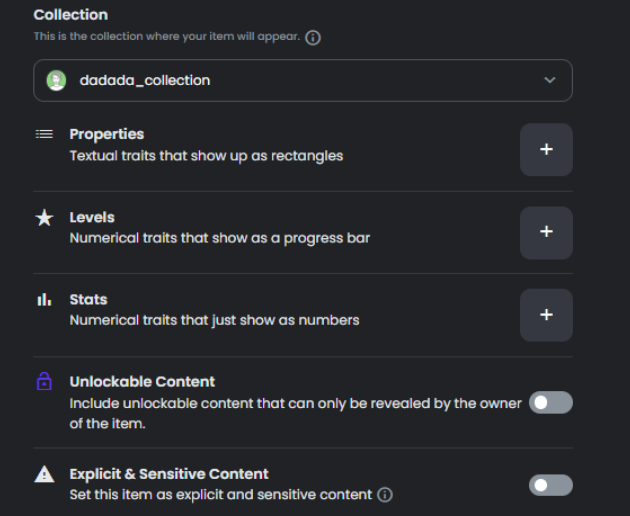Click the Explicit Content warning triangle icon
The height and width of the screenshot is (516, 630).
click(44, 474)
